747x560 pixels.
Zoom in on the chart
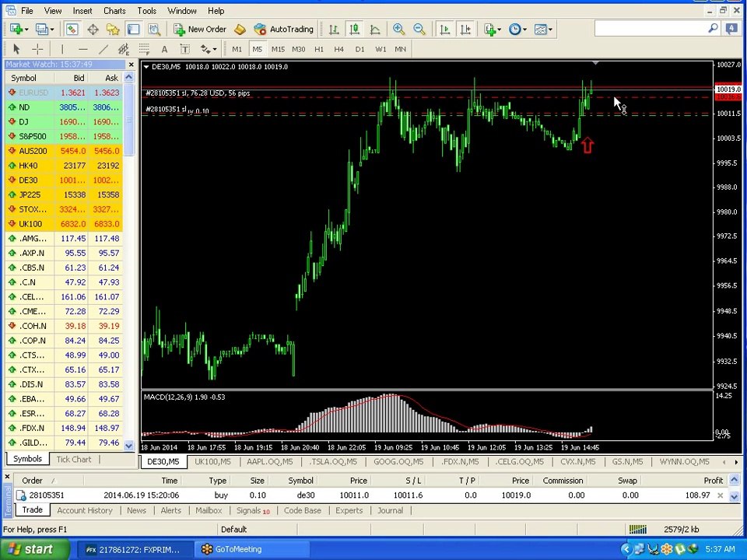pos(398,29)
